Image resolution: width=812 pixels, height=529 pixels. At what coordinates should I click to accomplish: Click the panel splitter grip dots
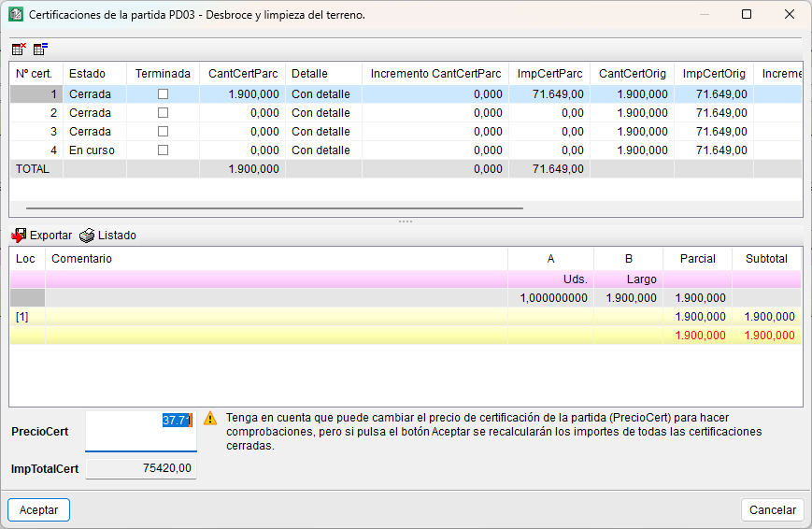[x=406, y=222]
